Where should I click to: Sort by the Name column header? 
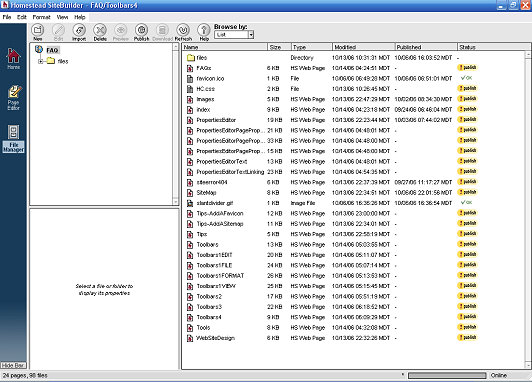click(225, 47)
